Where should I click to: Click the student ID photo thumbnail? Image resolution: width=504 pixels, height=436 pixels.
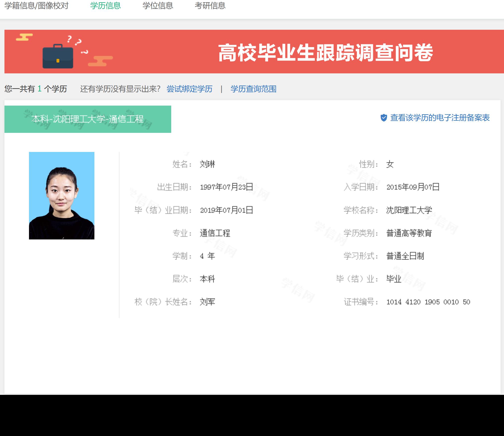click(62, 196)
